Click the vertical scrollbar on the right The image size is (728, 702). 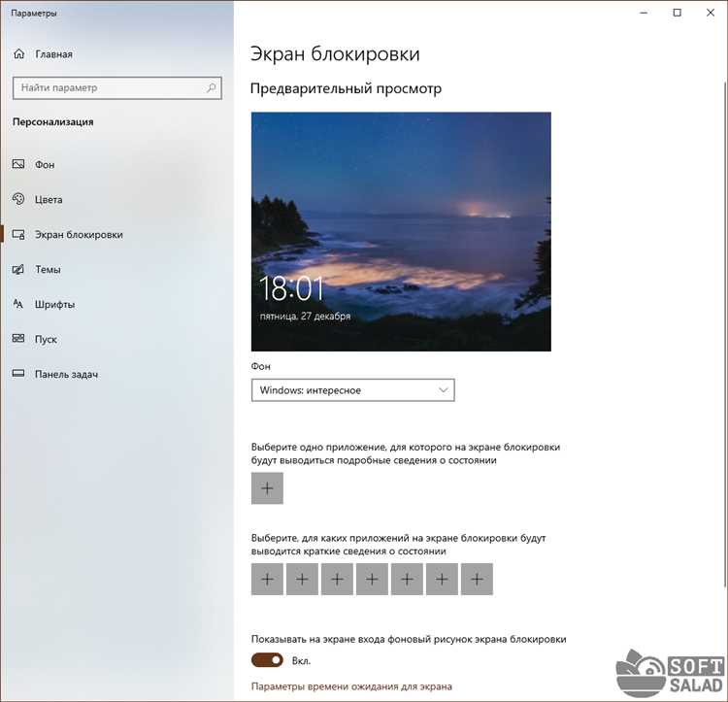[725, 334]
